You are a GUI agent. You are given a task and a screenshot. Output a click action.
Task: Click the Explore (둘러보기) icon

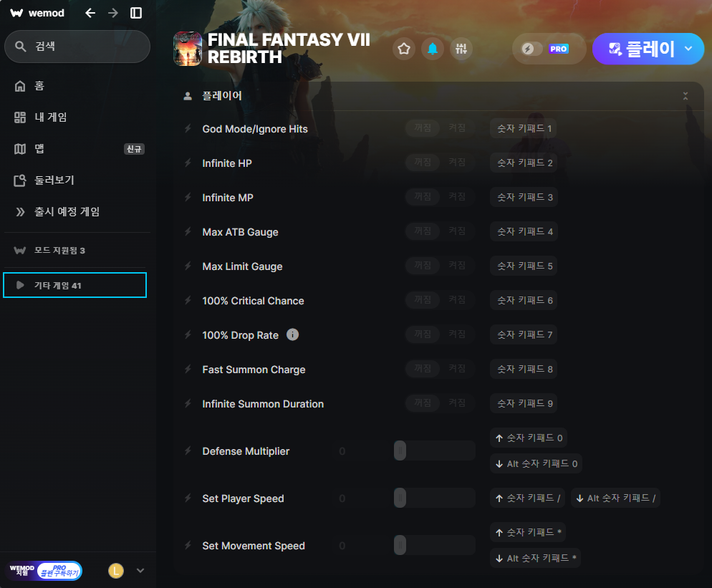point(20,180)
